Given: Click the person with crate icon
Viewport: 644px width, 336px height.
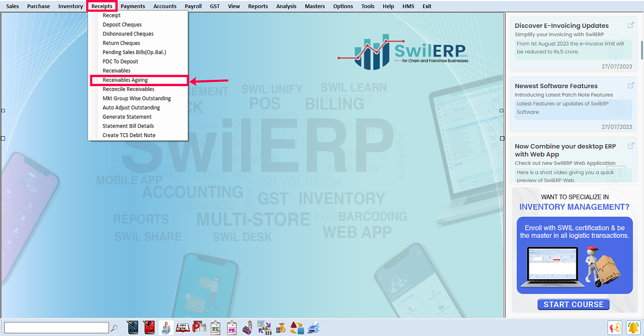Looking at the screenshot, I should (x=248, y=328).
